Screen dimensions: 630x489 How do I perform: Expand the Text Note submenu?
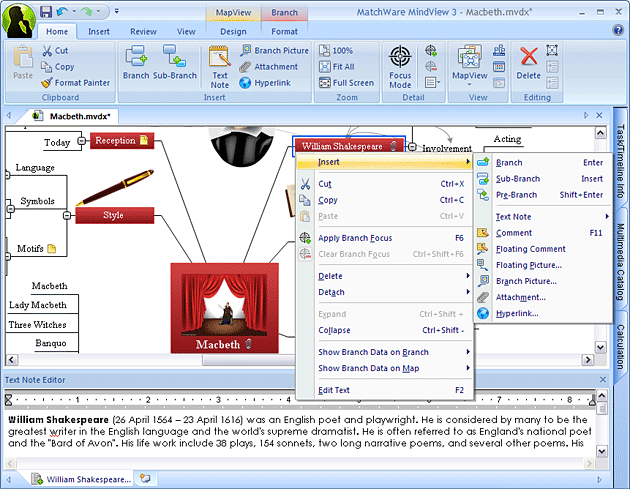[x=543, y=217]
